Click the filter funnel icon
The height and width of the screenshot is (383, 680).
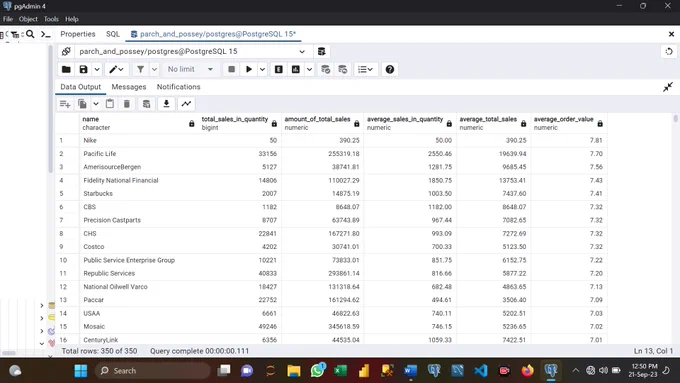141,69
